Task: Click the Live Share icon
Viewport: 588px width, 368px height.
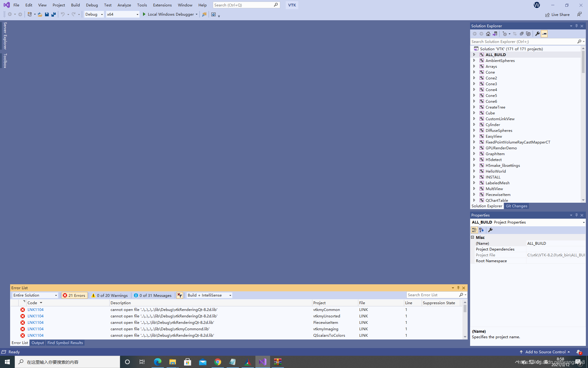Action: pos(547,15)
